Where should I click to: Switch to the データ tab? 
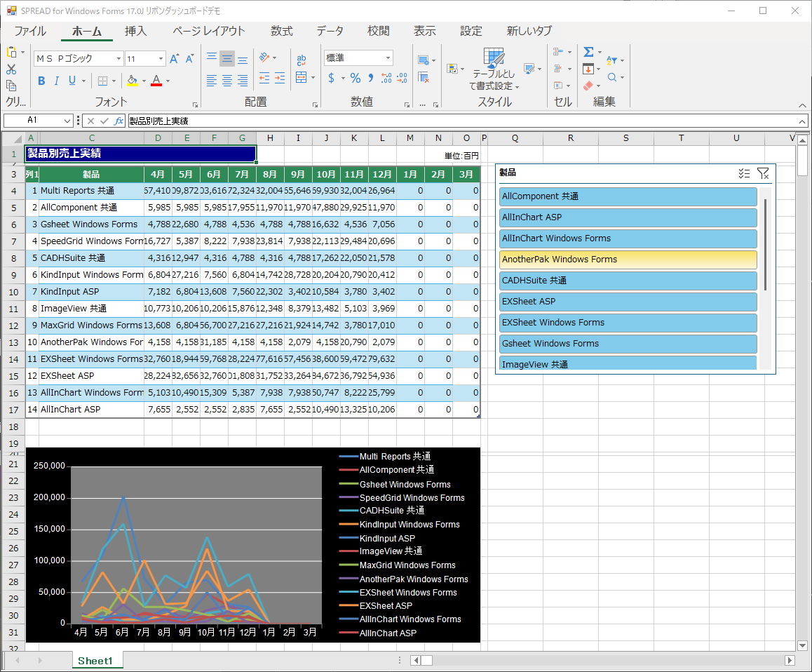(x=330, y=31)
